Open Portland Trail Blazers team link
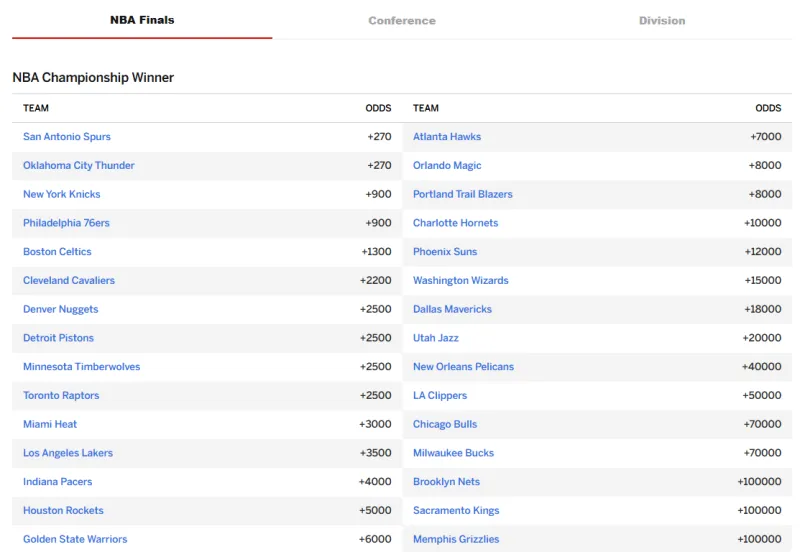Screen dimensions: 800x552 click(463, 194)
